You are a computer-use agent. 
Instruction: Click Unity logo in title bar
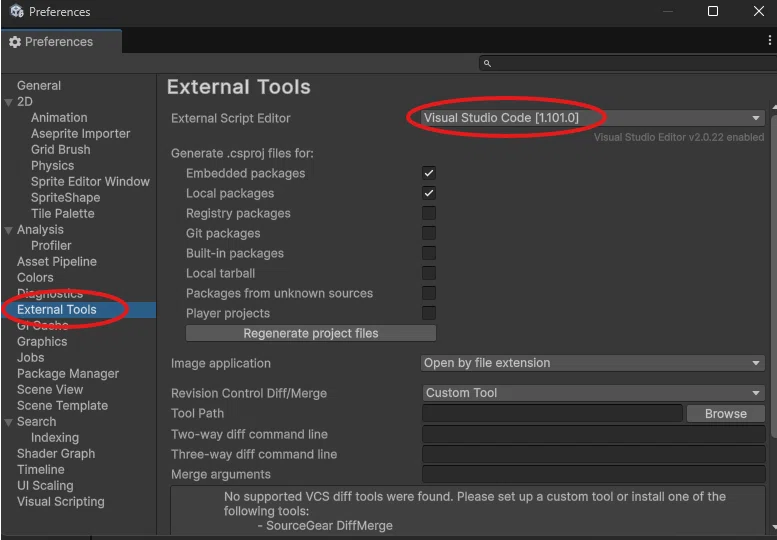coord(17,11)
